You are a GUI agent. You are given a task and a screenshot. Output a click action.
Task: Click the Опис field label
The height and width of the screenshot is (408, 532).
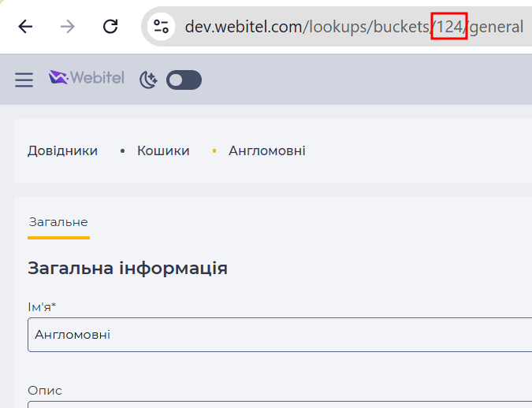[x=45, y=391]
